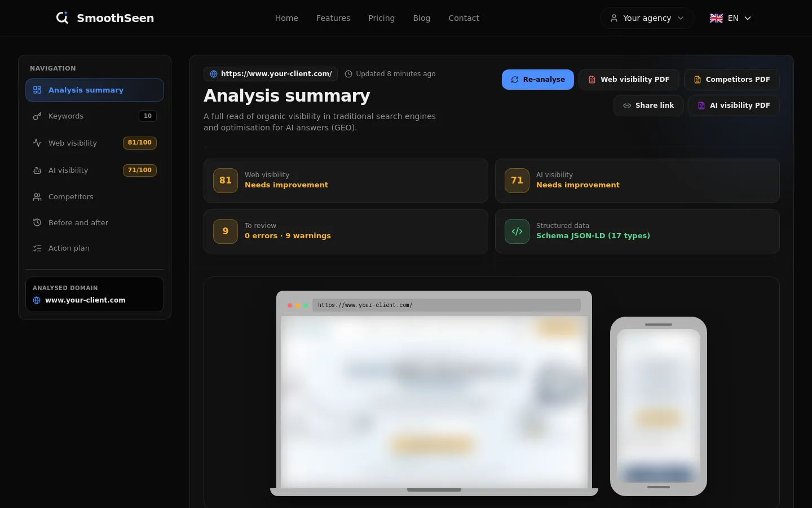Click the file icon on Web visibility PDF
Image resolution: width=812 pixels, height=508 pixels.
[592, 80]
